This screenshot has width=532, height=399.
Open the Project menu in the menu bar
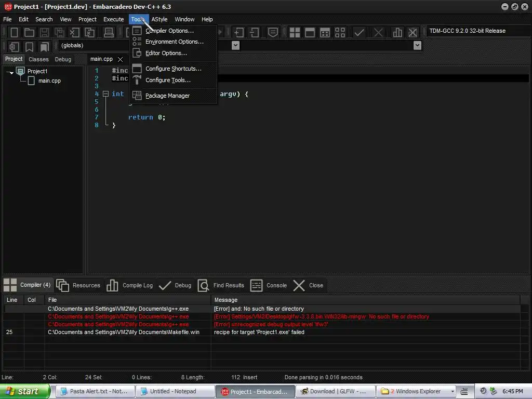87,19
